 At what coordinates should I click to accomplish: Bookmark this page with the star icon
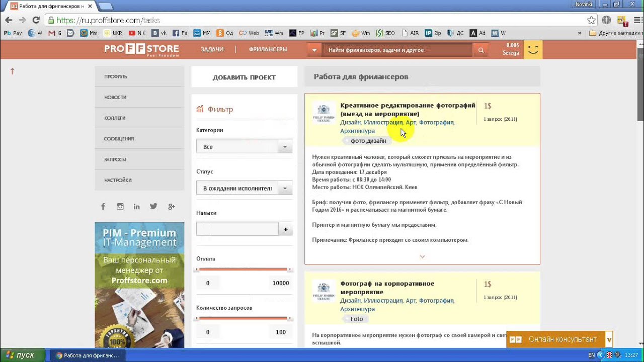592,20
